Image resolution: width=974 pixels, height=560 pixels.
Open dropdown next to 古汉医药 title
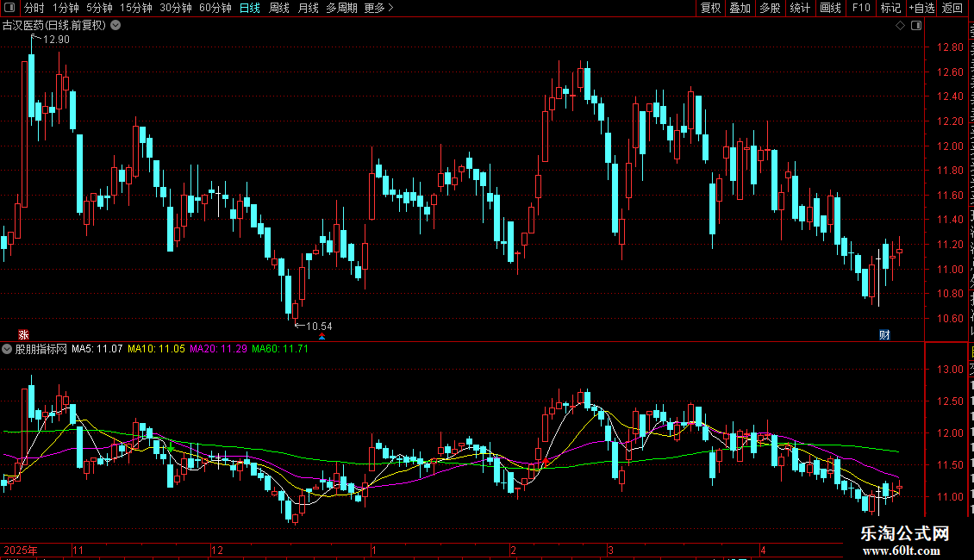[116, 26]
